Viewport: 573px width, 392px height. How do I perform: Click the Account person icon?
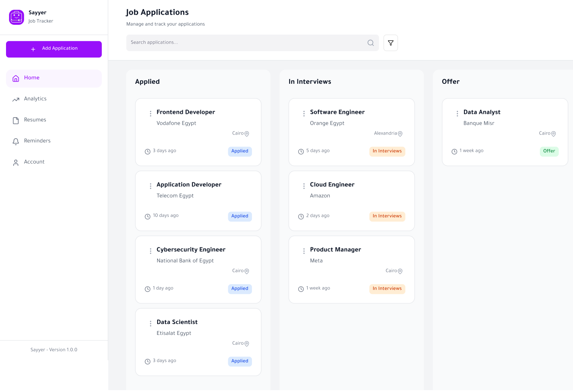[16, 162]
